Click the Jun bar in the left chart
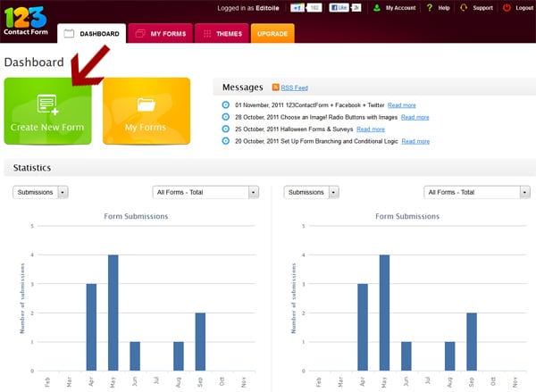536x392 pixels. pyautogui.click(x=135, y=356)
